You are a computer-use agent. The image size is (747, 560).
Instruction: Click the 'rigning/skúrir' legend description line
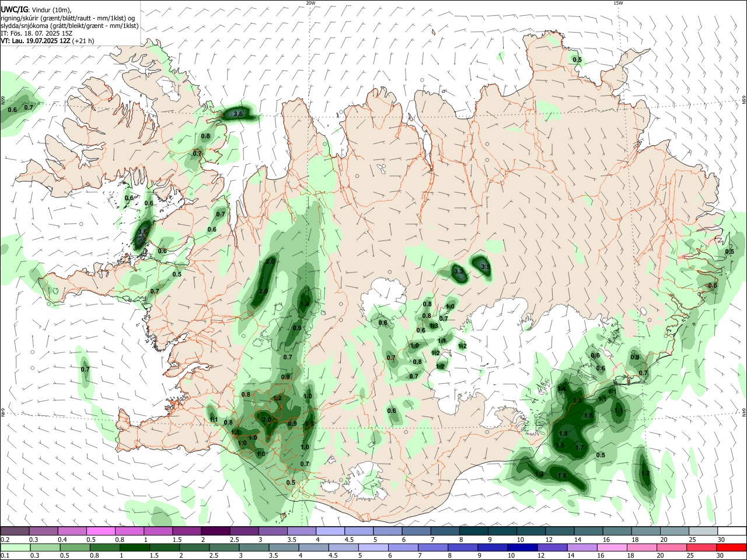pyautogui.click(x=68, y=18)
